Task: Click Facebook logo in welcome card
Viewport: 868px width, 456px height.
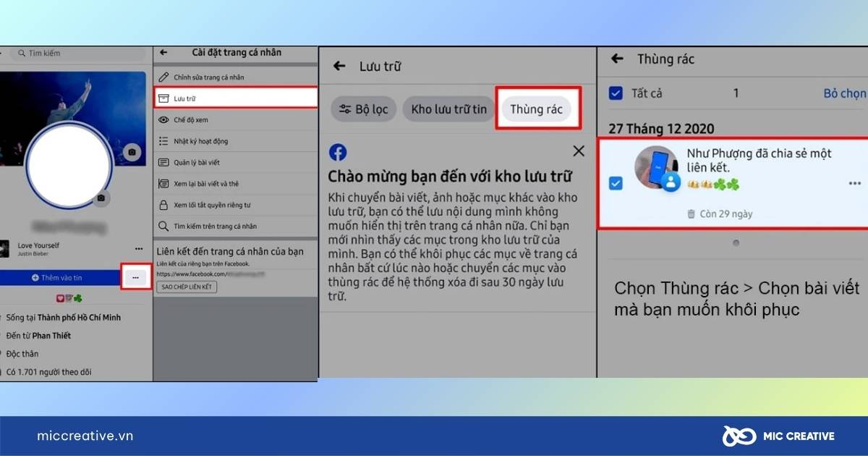Action: (x=338, y=152)
